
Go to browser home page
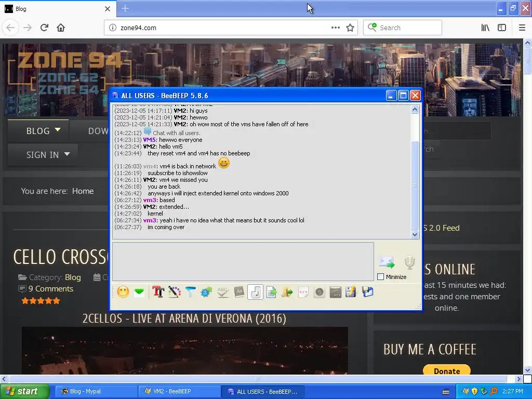pyautogui.click(x=61, y=28)
